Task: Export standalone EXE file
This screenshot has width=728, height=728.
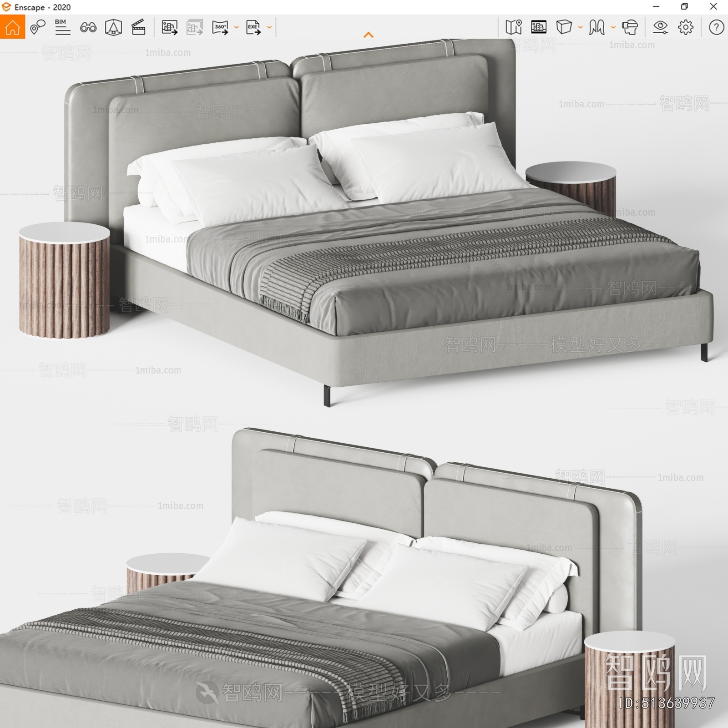Action: [253, 27]
